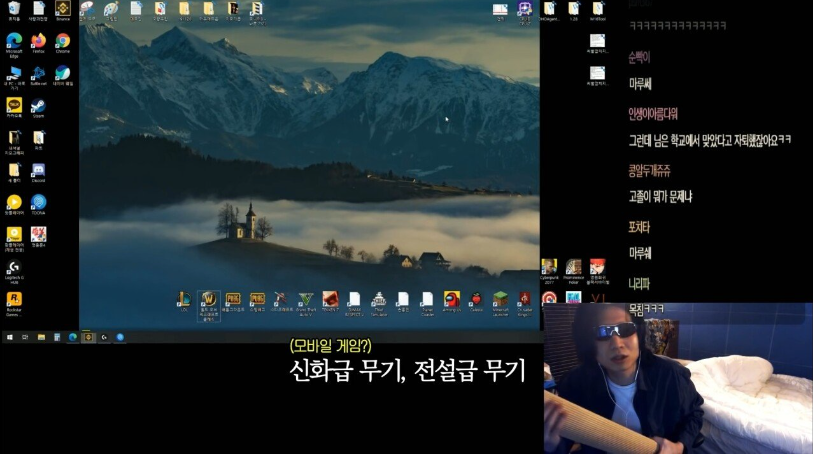The width and height of the screenshot is (813, 454).
Task: Select the '콩알두개쥬쥬' chat username
Action: 650,171
